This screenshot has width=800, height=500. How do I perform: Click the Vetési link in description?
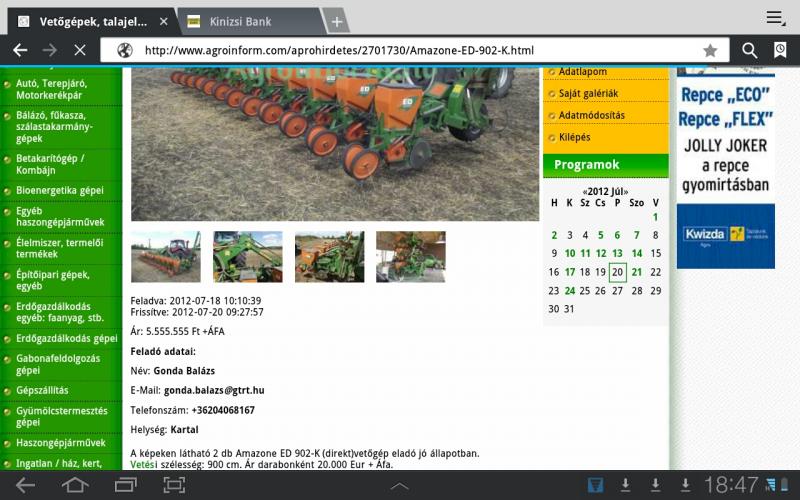[142, 464]
